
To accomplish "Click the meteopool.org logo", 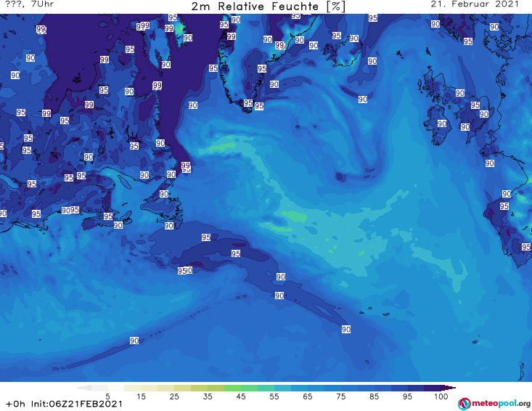I will click(x=494, y=404).
